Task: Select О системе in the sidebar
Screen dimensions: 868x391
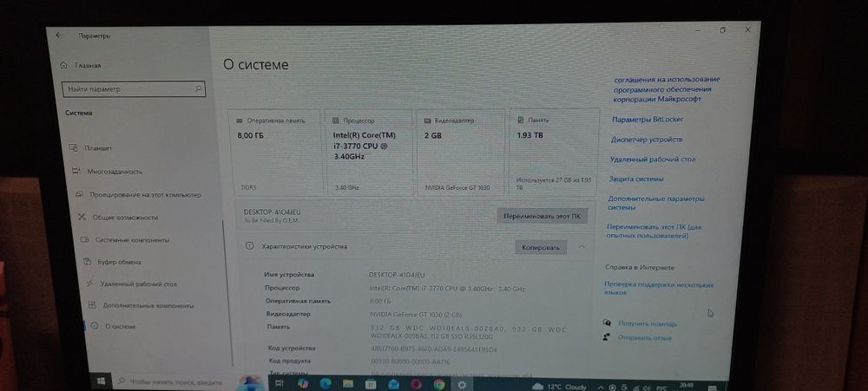Action: click(114, 326)
